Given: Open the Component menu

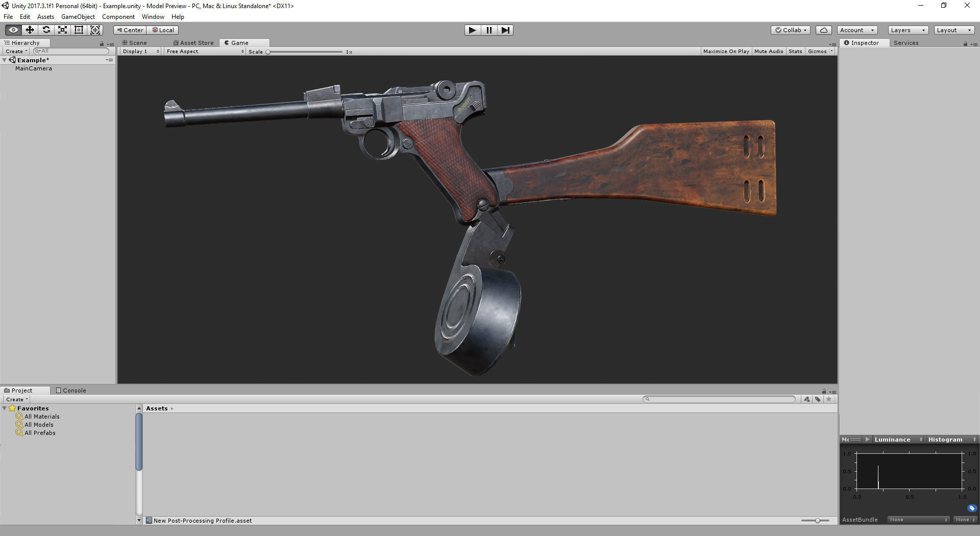Looking at the screenshot, I should tap(118, 17).
